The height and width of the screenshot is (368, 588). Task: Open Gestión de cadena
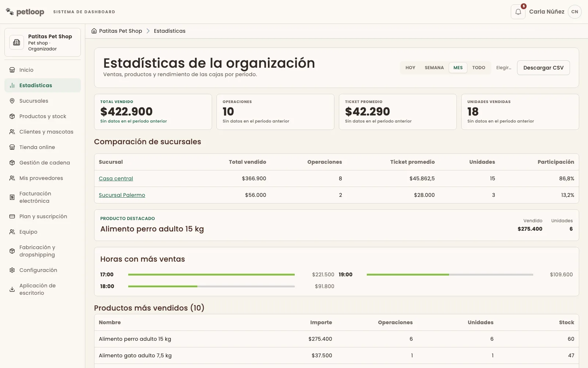click(x=43, y=163)
